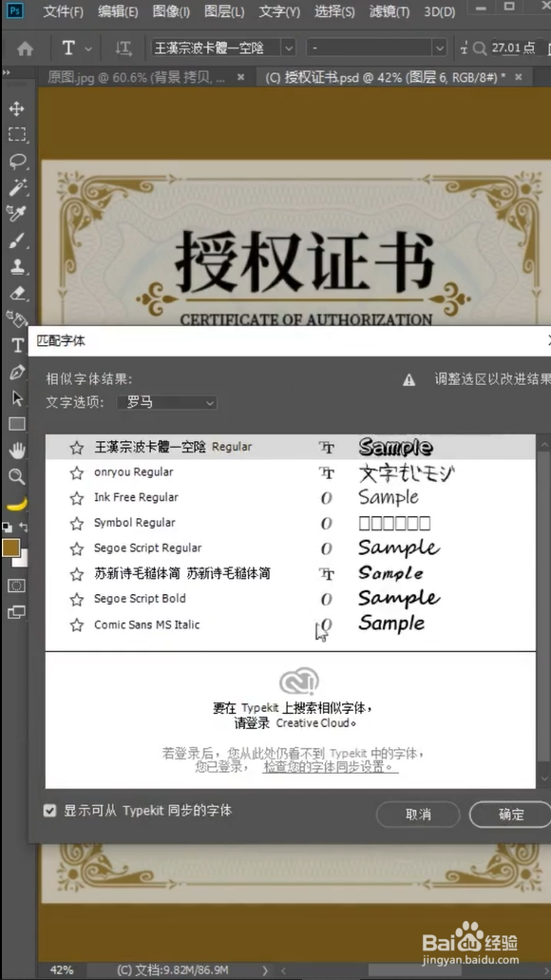This screenshot has width=551, height=980.
Task: Favorite the Ink Free Regular font
Action: pos(77,498)
